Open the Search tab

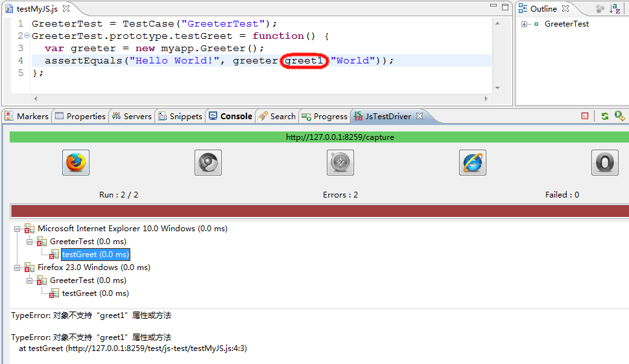(277, 116)
